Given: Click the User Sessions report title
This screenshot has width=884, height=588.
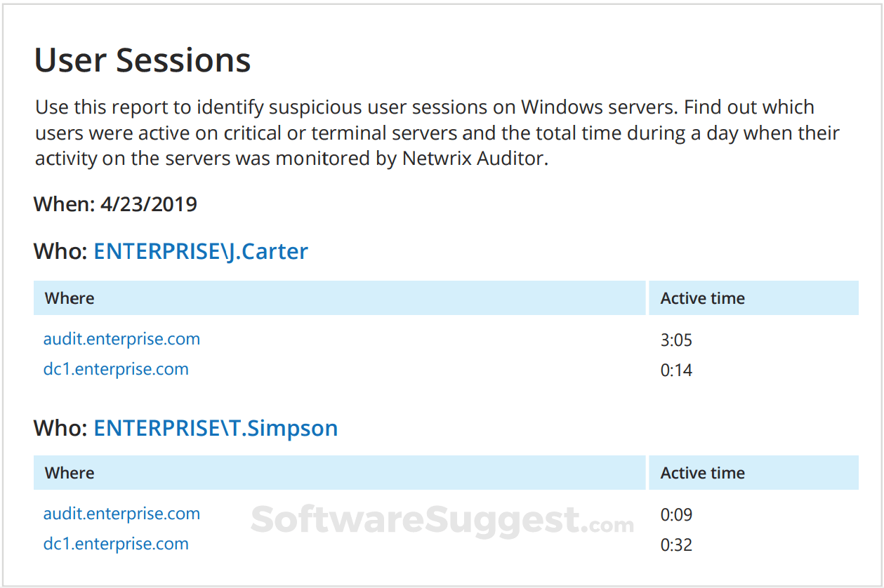Looking at the screenshot, I should point(143,60).
